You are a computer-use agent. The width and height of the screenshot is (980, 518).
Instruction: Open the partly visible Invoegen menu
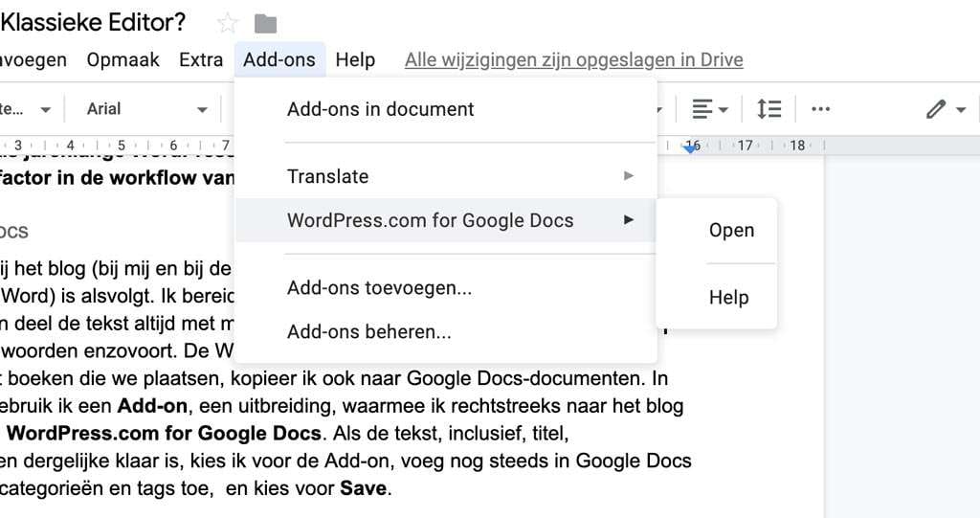(x=33, y=60)
